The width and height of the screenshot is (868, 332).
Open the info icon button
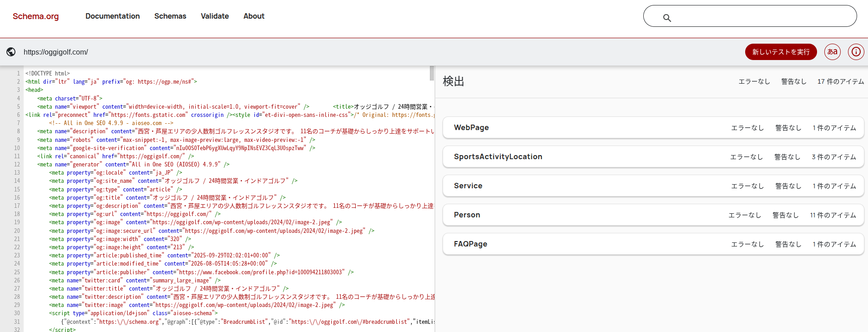tap(856, 52)
